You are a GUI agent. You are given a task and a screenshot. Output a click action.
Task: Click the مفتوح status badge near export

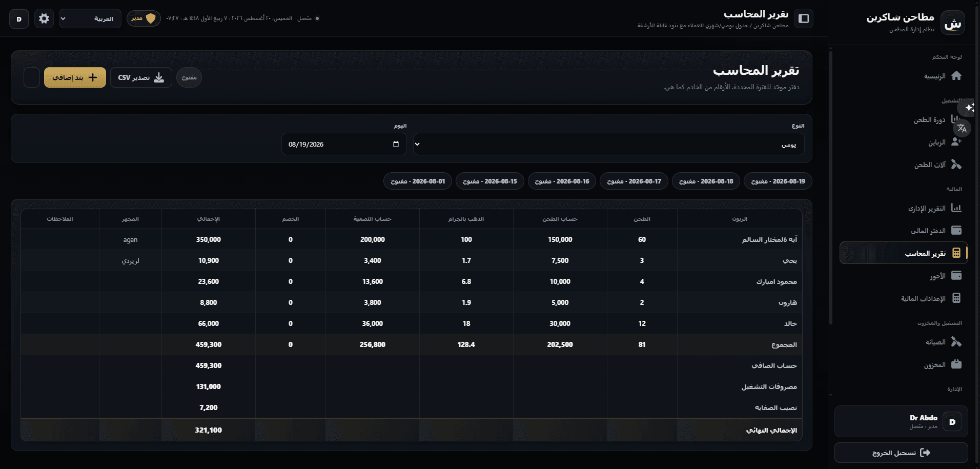pos(189,77)
